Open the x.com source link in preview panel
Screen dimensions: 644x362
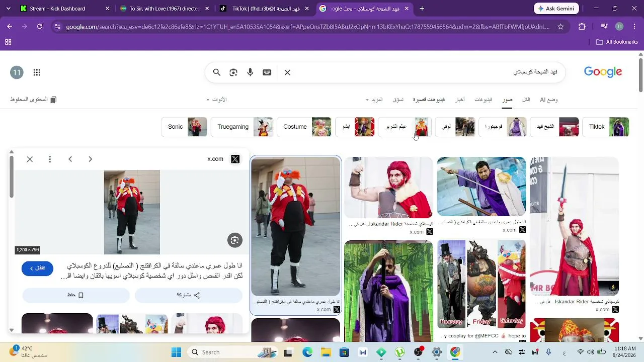[223, 159]
